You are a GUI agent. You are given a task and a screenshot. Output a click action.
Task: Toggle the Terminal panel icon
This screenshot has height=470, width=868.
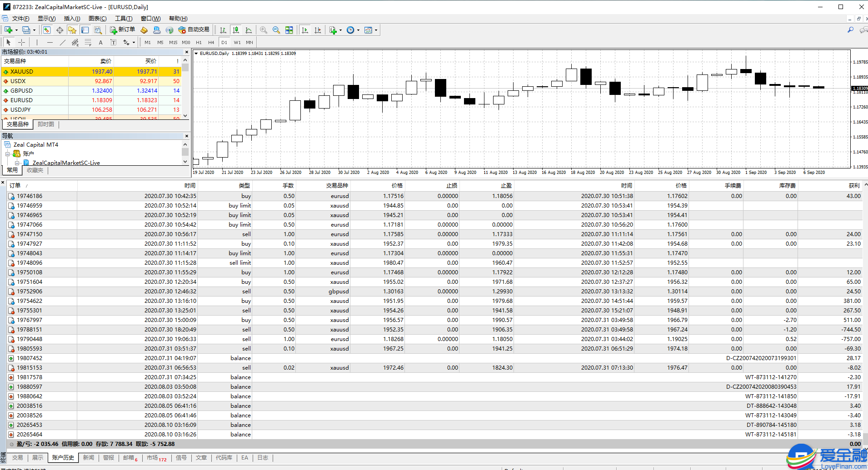85,30
